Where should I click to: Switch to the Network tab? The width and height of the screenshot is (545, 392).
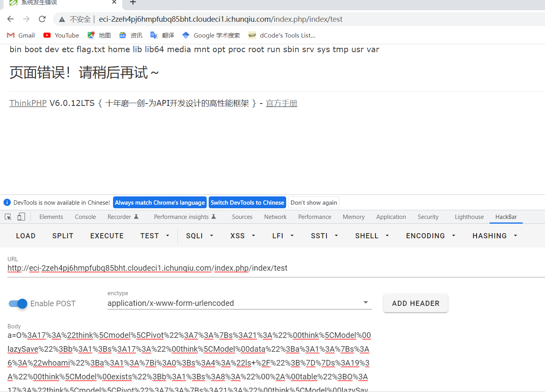275,217
